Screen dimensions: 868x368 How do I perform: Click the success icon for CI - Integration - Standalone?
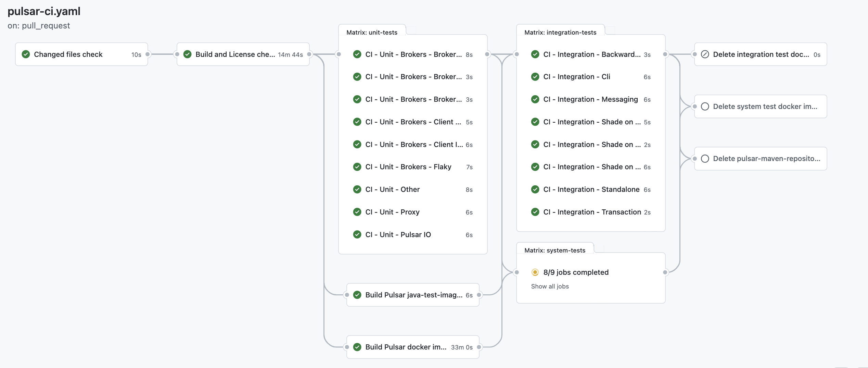tap(535, 189)
